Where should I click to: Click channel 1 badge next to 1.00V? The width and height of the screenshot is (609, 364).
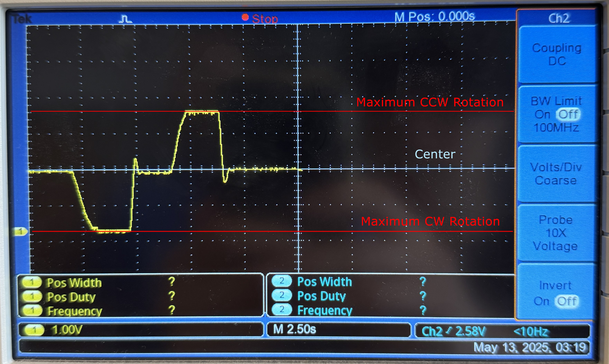(x=34, y=330)
